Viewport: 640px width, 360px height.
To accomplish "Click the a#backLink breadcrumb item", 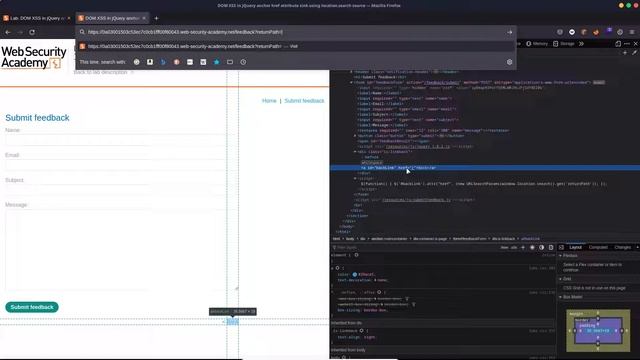I will pyautogui.click(x=530, y=239).
